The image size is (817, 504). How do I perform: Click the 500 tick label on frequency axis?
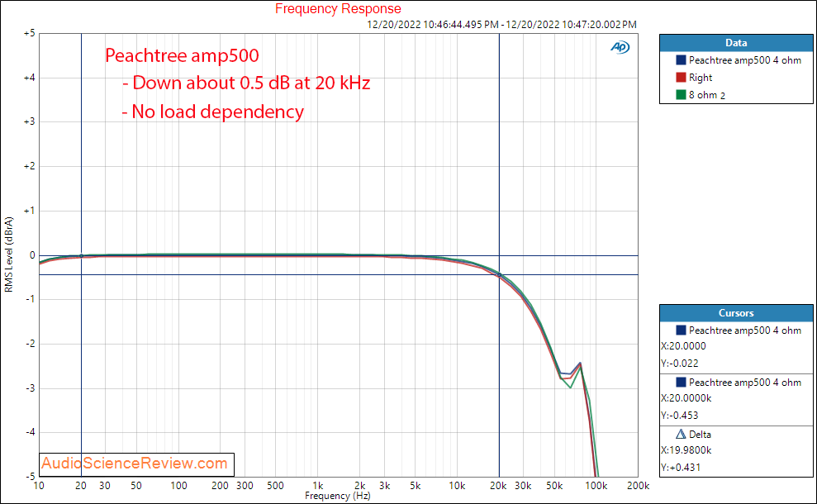(x=275, y=486)
